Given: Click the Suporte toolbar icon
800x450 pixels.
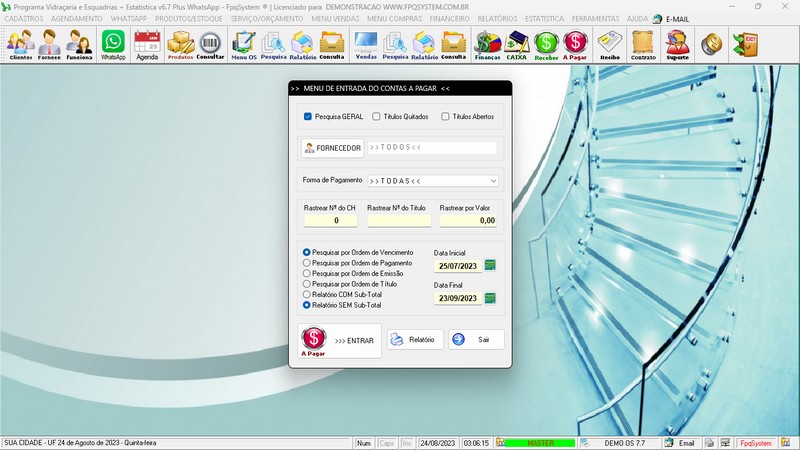Looking at the screenshot, I should pos(677,45).
